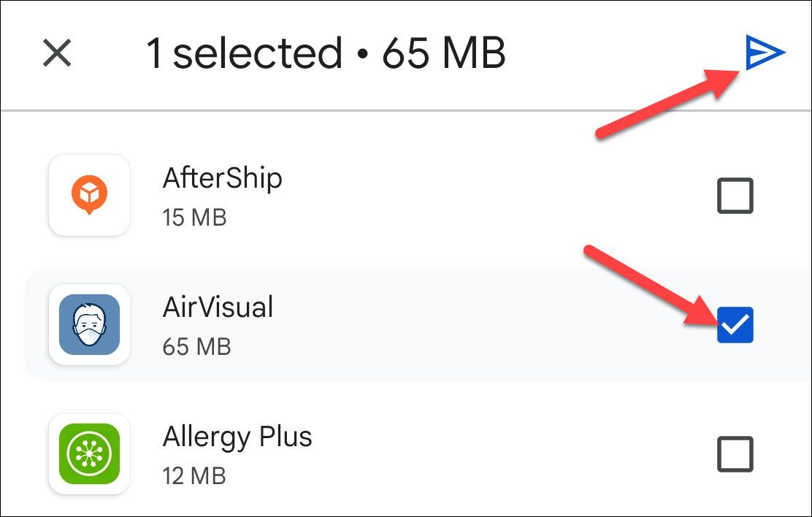The image size is (812, 517).
Task: Tap the green Allergy Plus icon
Action: coord(89,453)
